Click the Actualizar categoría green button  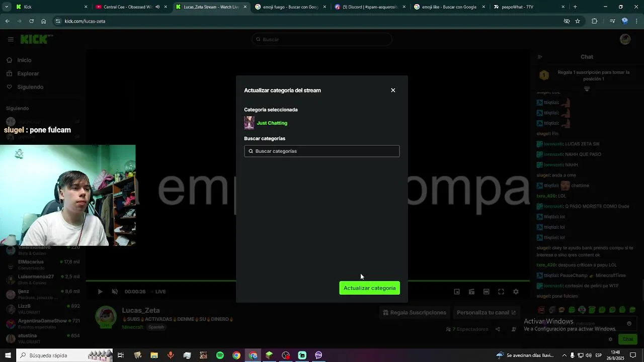pos(370,288)
